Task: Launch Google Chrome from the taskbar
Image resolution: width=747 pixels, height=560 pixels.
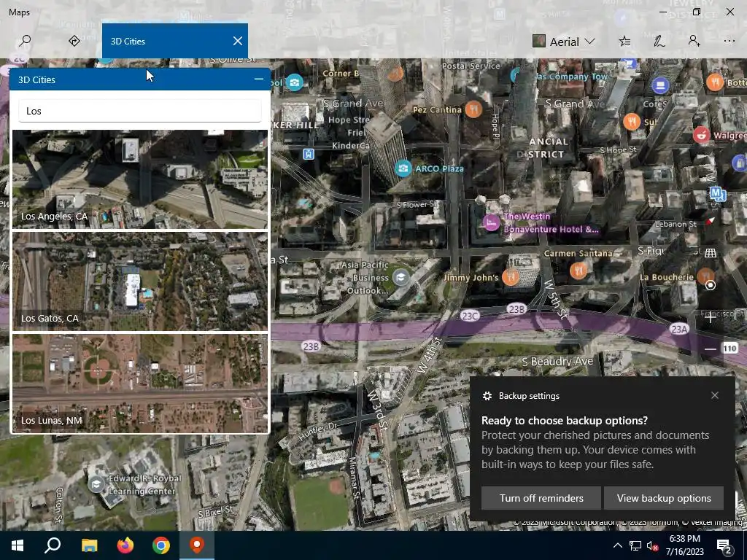Action: [161, 545]
